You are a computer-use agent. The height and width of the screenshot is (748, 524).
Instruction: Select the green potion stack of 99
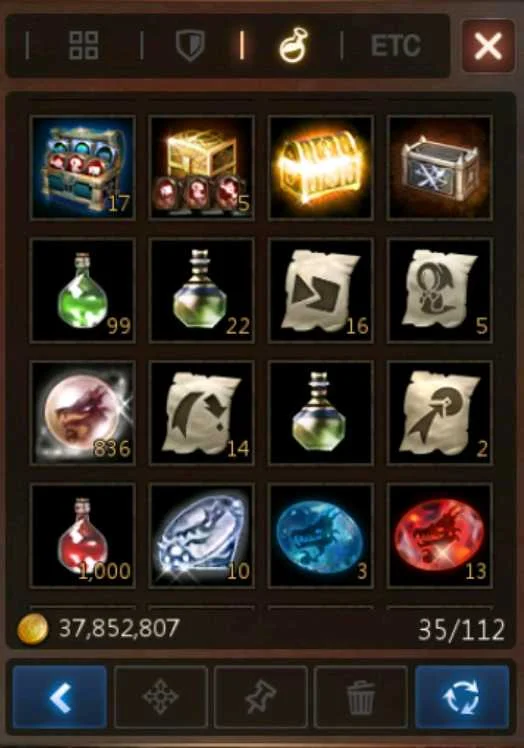83,291
